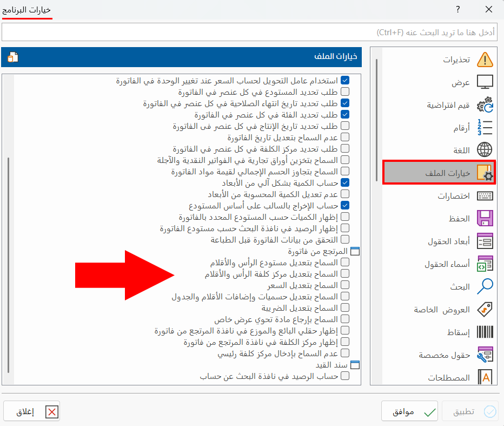Screen dimensions: 504x426
Task: Select the البحث magnifier search icon
Action: point(485,287)
